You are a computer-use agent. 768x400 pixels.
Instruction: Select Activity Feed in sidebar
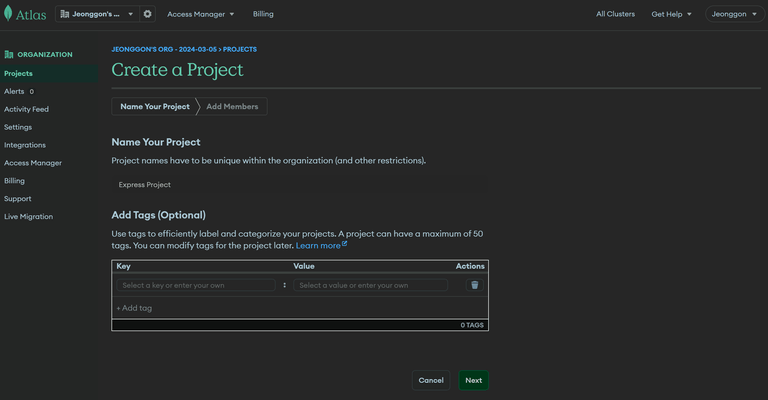tap(26, 109)
